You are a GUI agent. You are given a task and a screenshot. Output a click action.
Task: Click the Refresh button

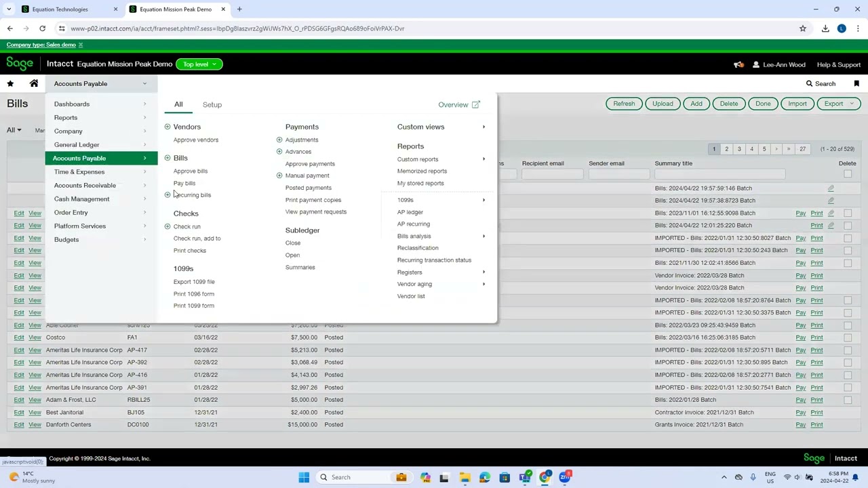coord(624,104)
